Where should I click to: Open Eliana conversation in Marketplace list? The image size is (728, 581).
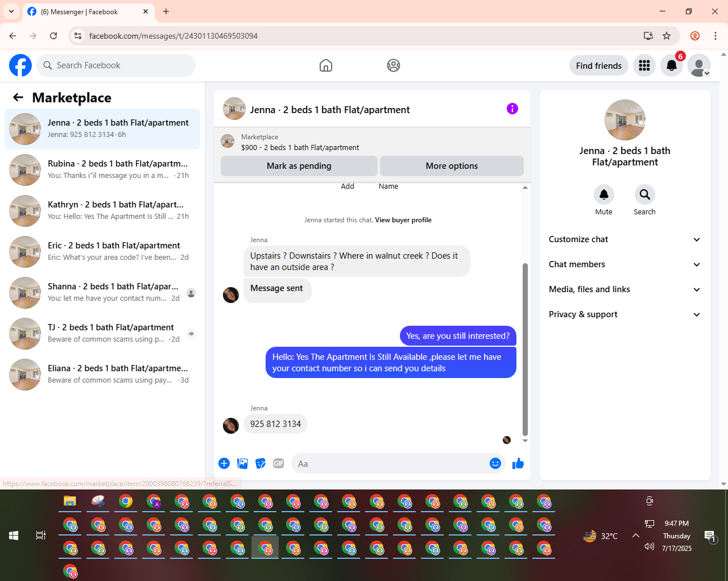pyautogui.click(x=102, y=375)
